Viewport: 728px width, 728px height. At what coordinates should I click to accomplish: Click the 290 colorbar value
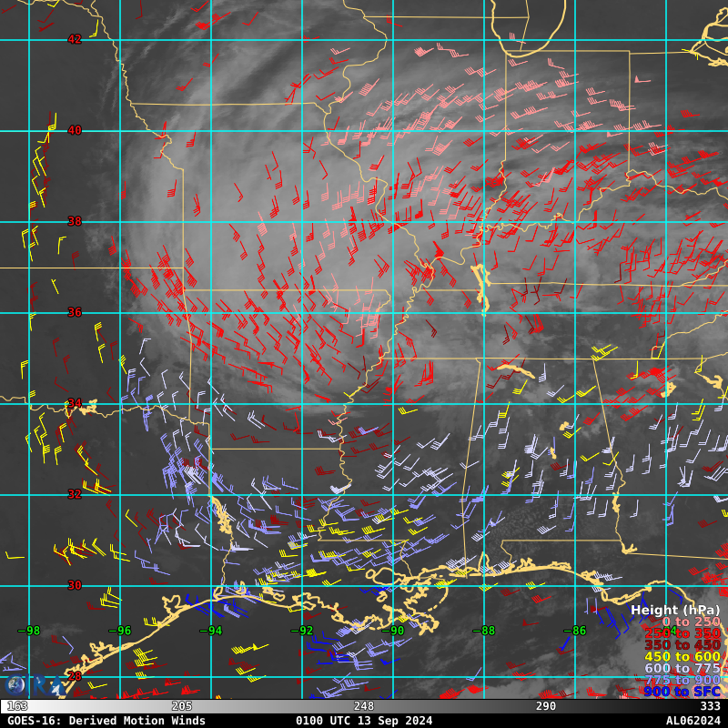545,706
